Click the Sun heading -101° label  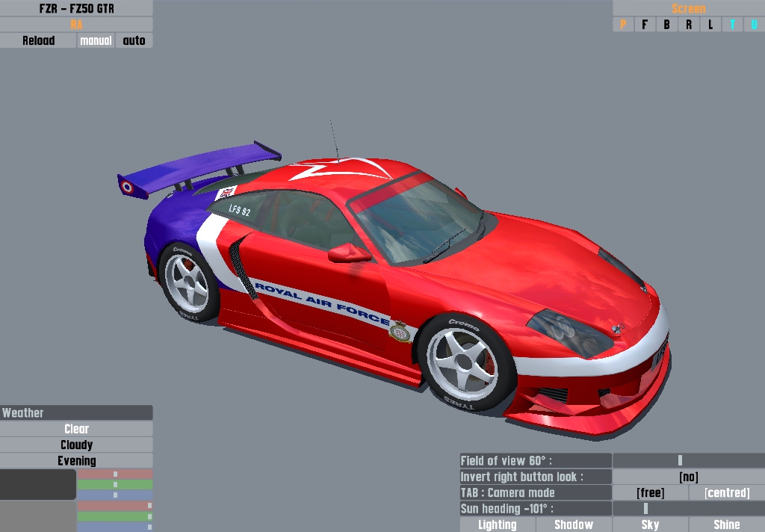(x=536, y=509)
